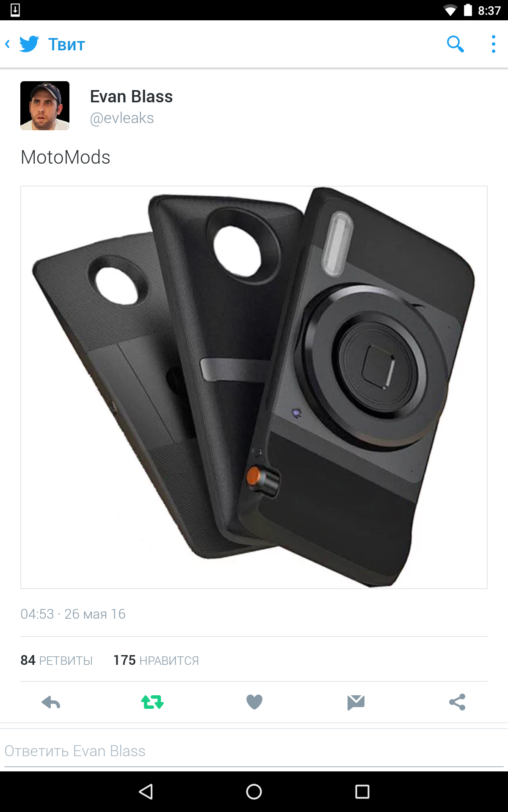Tap the @evleaks handle
Viewport: 508px width, 812px height.
tap(122, 118)
